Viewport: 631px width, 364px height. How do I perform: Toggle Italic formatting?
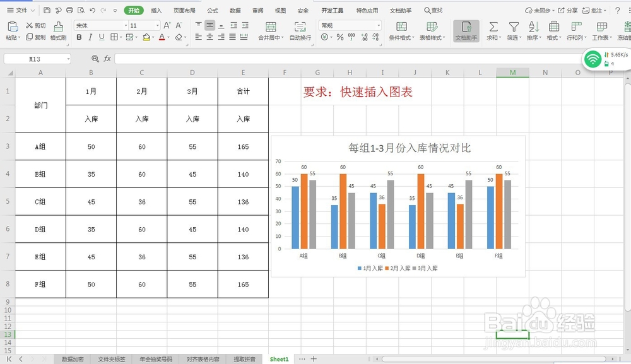point(90,37)
